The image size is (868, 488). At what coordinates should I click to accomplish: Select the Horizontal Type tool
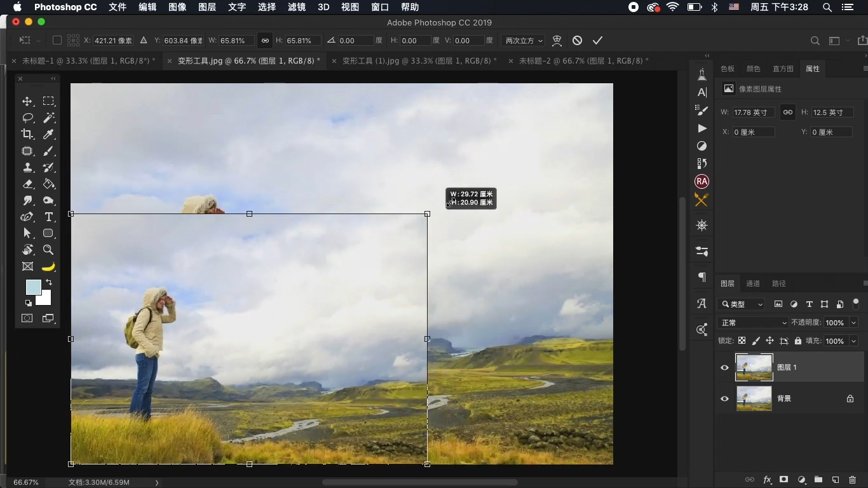(48, 217)
